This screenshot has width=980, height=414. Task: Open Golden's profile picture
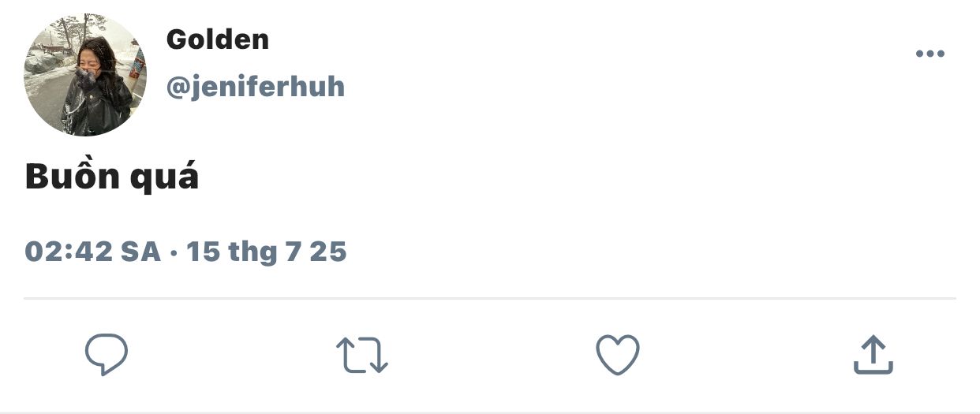tap(85, 75)
